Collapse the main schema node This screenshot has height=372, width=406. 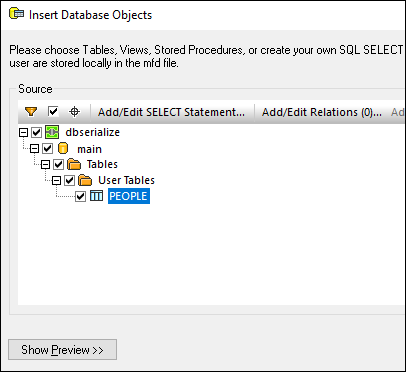pyautogui.click(x=34, y=149)
